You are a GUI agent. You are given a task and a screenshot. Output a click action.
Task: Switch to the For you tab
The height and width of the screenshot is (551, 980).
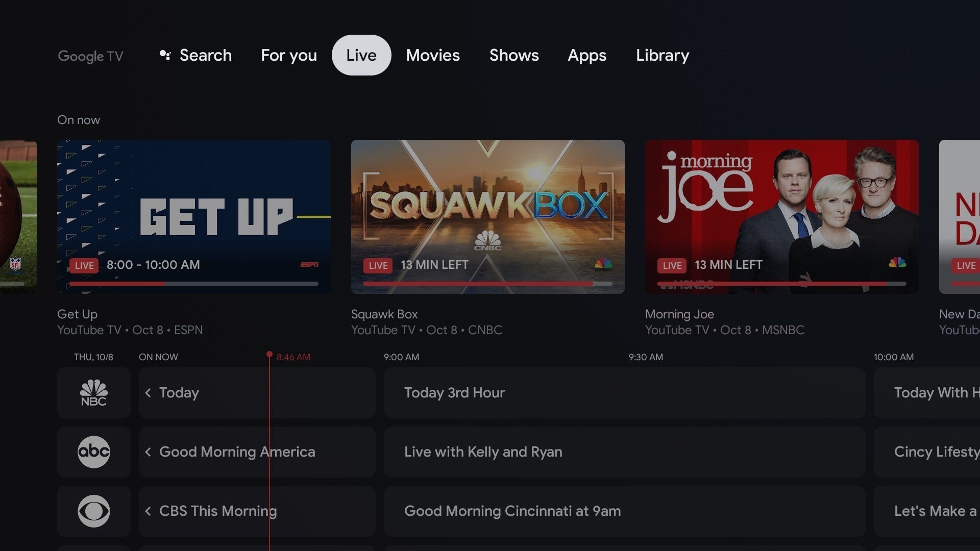point(289,55)
